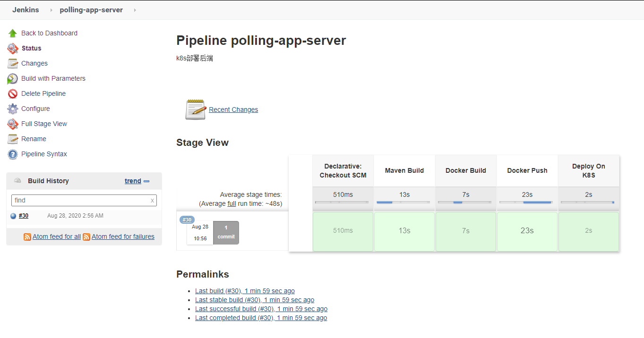The width and height of the screenshot is (644, 338).
Task: Click the Recent Changes notepad icon
Action: pos(196,110)
